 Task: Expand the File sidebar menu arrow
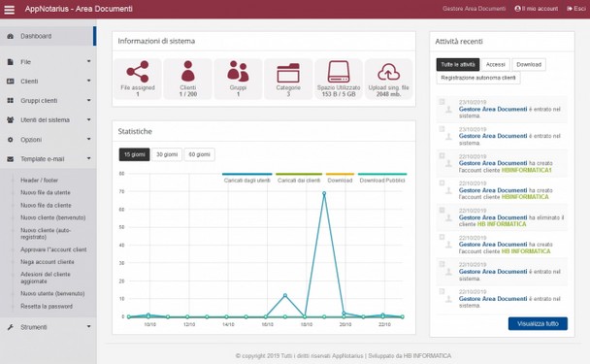coord(89,61)
